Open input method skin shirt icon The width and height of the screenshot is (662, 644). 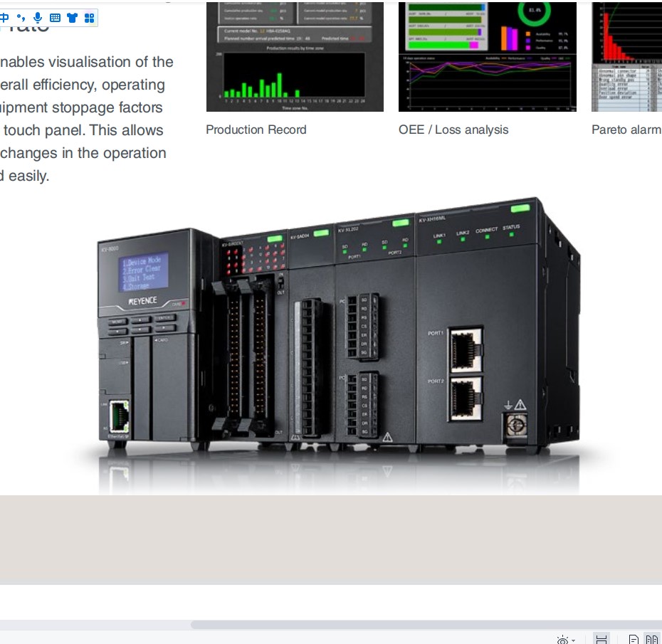[72, 18]
